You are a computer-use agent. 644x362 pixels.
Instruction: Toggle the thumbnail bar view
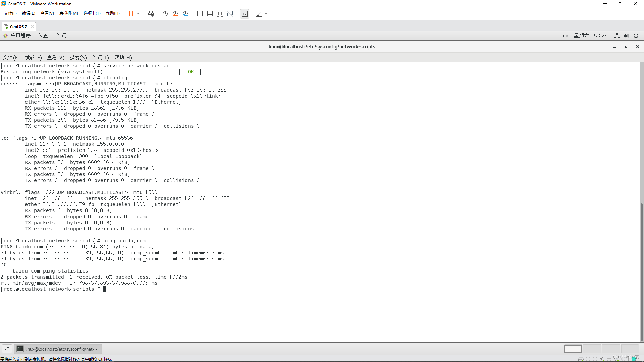[210, 14]
